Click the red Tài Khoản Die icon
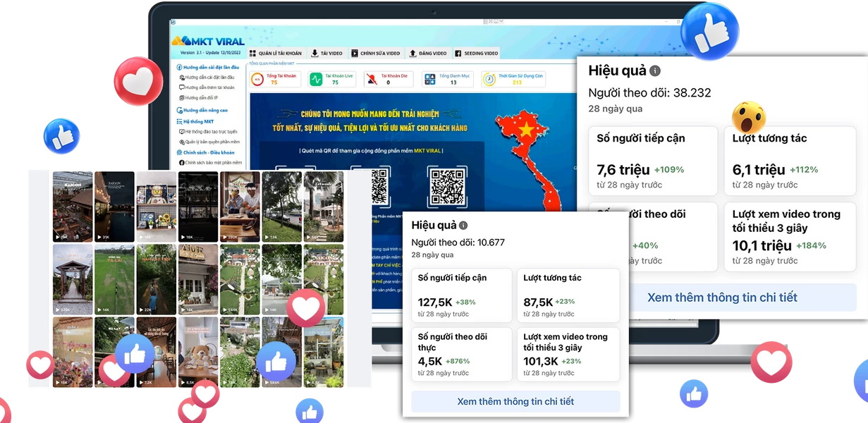Screen dimensions: 868x423 click(372, 80)
